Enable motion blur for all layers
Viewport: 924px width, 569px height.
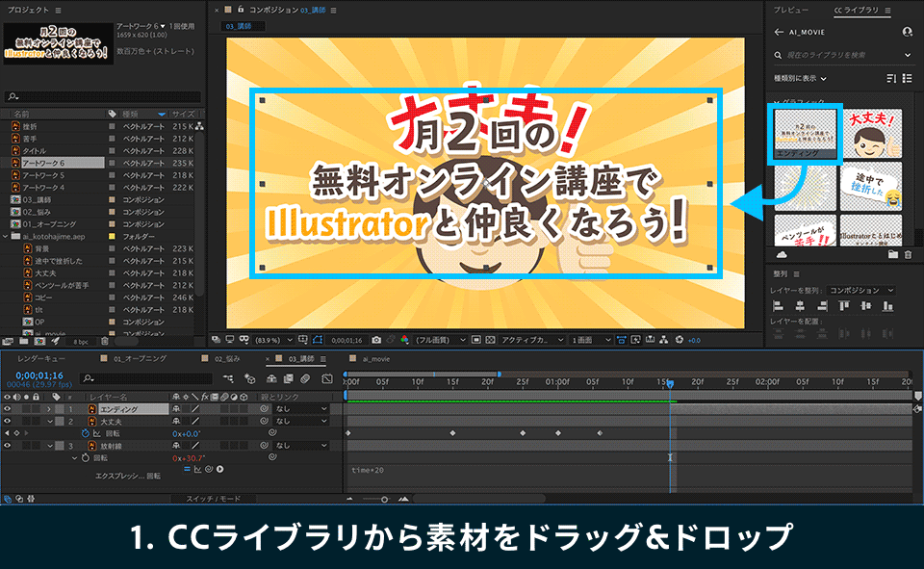point(305,378)
